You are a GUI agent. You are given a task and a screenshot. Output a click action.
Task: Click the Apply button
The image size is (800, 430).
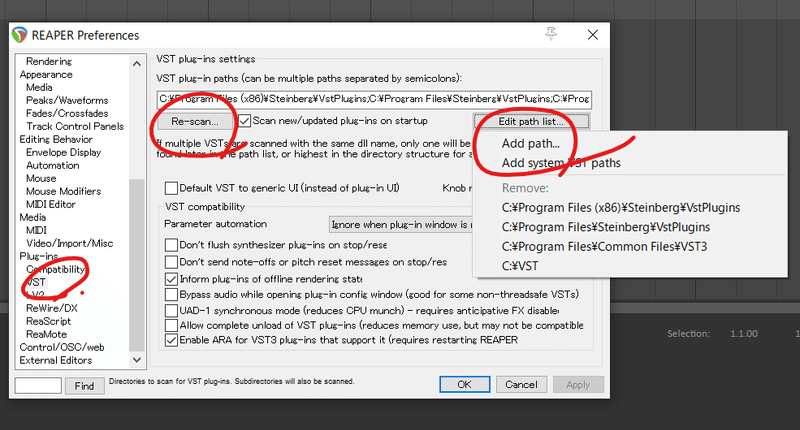click(x=578, y=385)
